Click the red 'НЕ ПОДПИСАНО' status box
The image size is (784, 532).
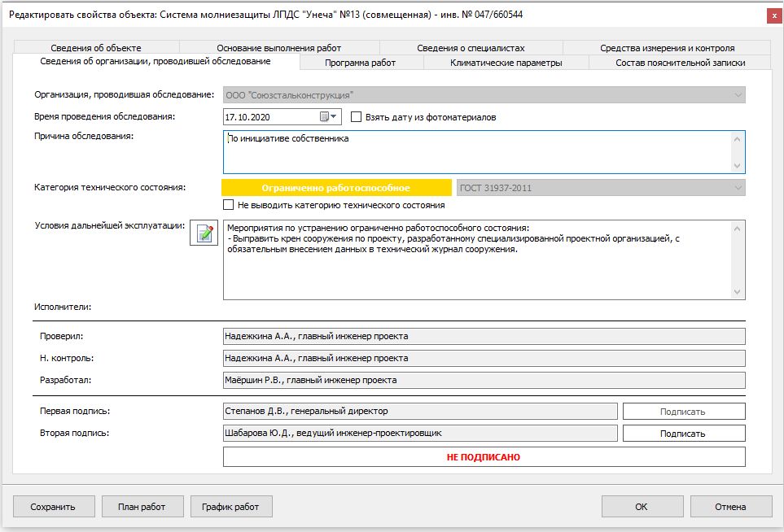point(484,456)
